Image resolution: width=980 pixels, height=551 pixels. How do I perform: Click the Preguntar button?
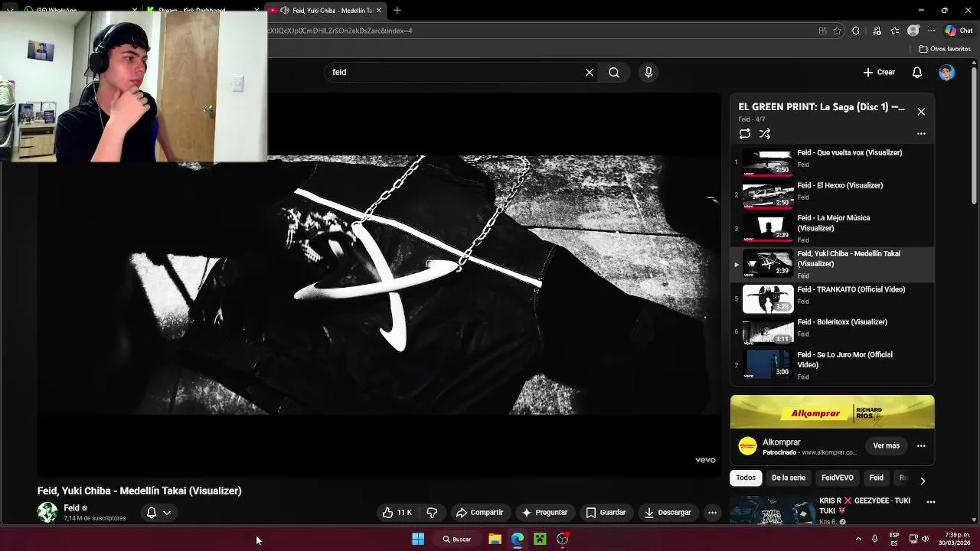pyautogui.click(x=544, y=513)
